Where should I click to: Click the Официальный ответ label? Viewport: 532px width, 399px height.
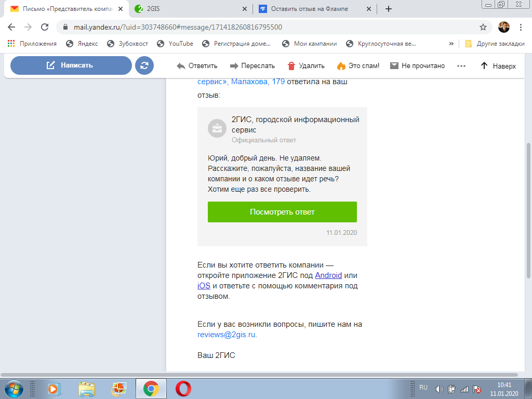(x=264, y=140)
